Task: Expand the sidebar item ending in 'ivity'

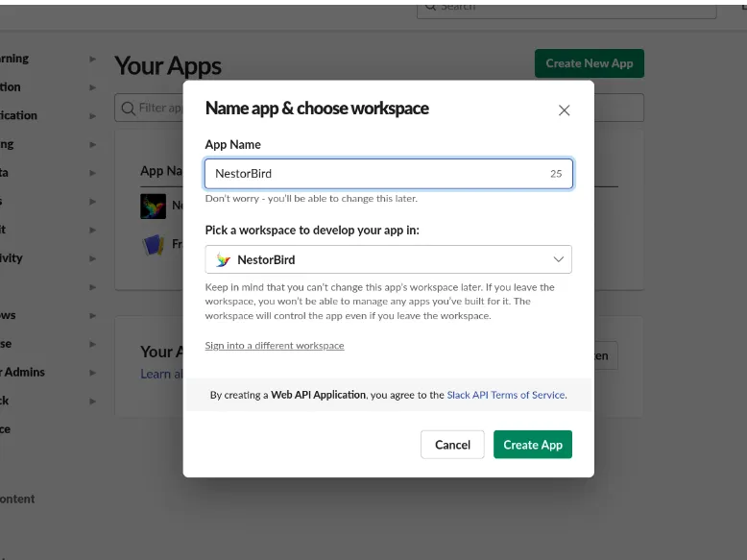Action: [x=92, y=258]
